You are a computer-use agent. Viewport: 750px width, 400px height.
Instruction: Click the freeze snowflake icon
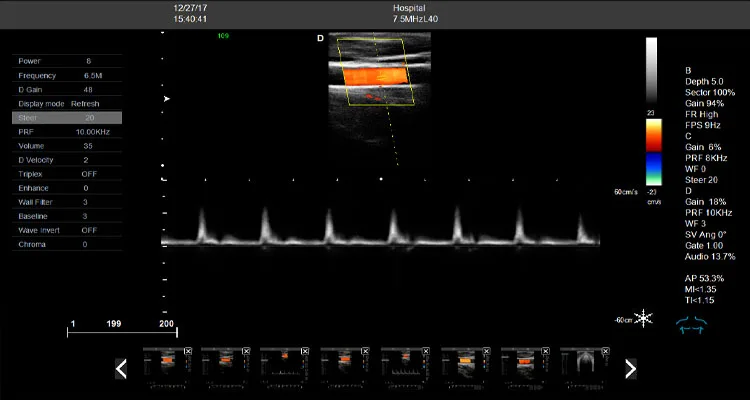tap(643, 318)
